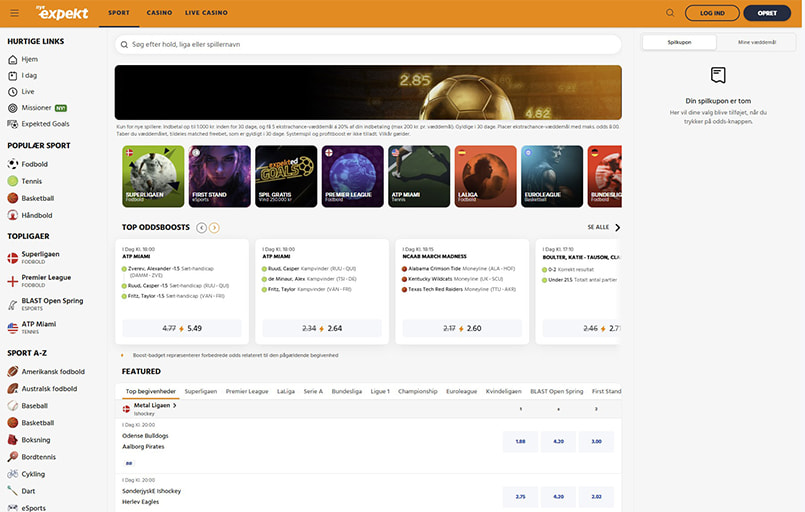Screen dimensions: 805x512
Task: Open ATP Miami promo tile
Action: [x=419, y=176]
